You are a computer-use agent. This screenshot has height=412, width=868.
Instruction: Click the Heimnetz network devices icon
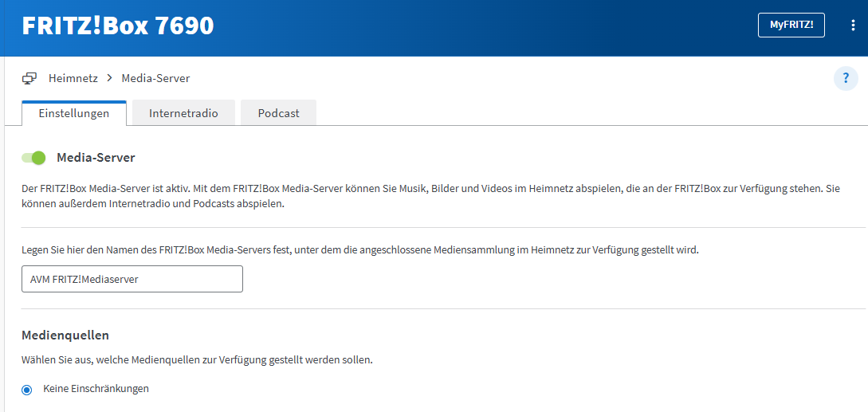pos(29,78)
